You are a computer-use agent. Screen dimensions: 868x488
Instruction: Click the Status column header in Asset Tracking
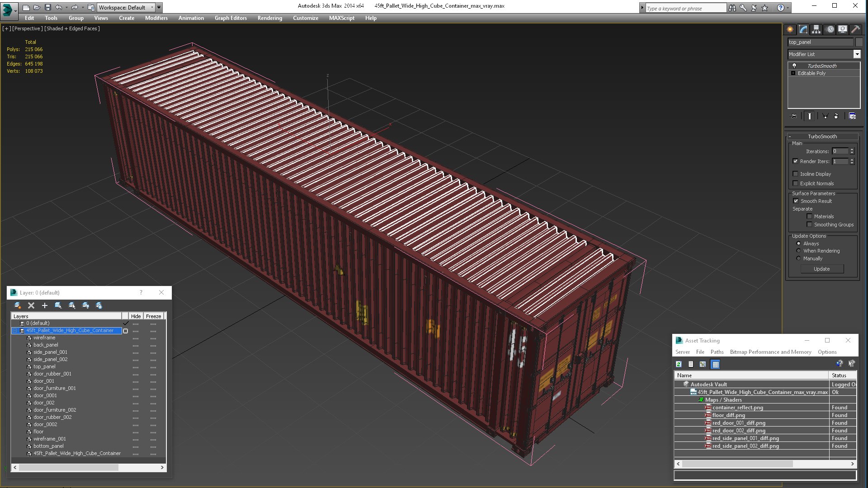point(842,375)
